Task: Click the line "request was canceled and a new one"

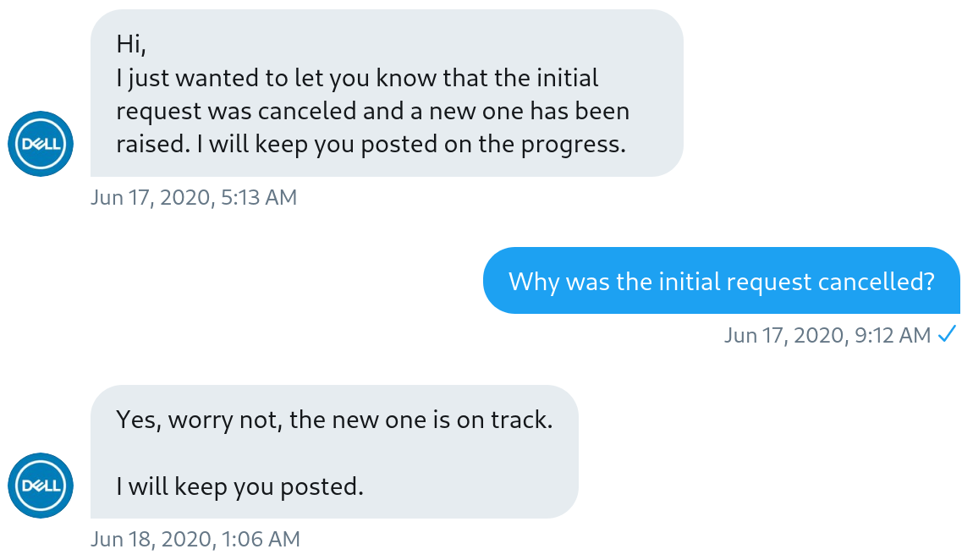Action: pos(372,111)
